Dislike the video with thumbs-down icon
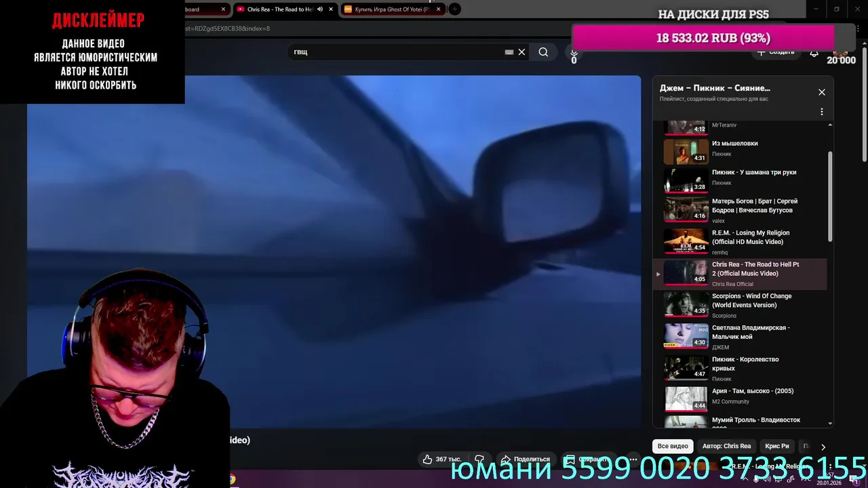 click(x=479, y=459)
